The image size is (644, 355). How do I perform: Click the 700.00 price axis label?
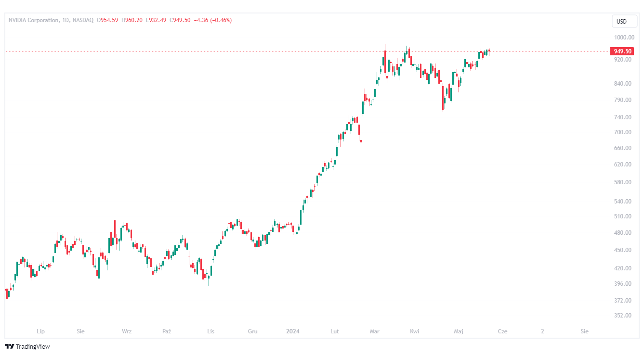point(623,132)
